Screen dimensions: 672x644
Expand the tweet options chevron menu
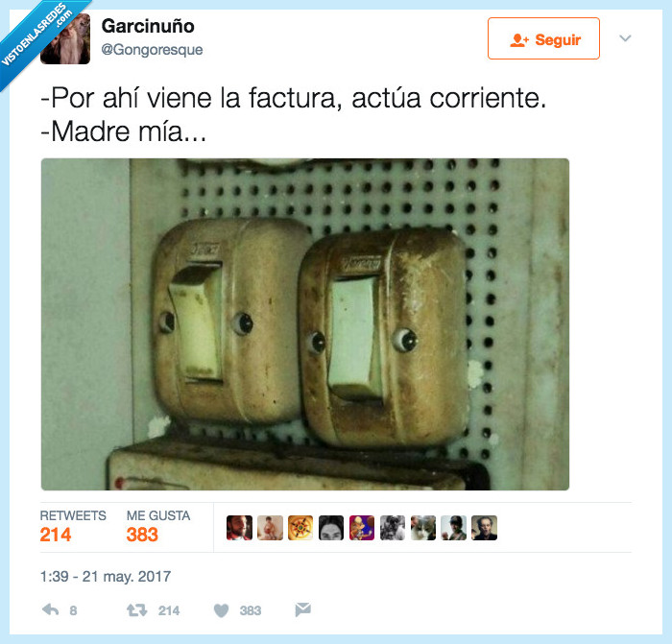coord(625,38)
